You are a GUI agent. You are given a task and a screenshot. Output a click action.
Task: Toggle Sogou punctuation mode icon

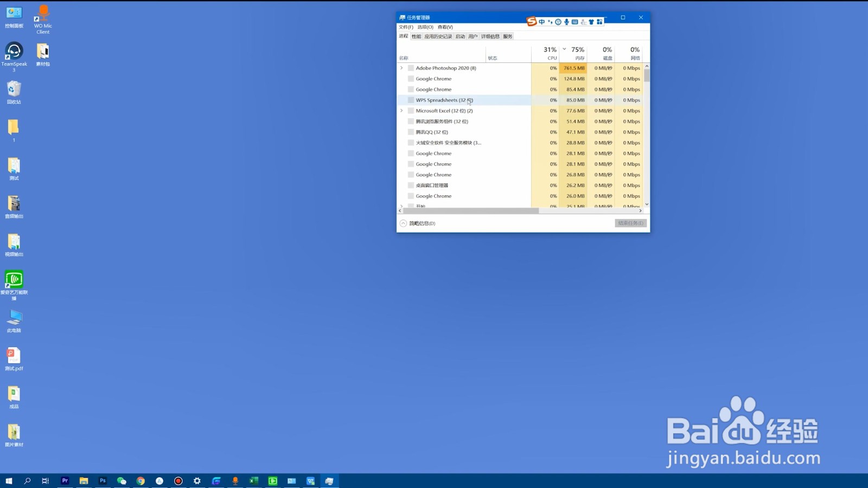point(550,22)
